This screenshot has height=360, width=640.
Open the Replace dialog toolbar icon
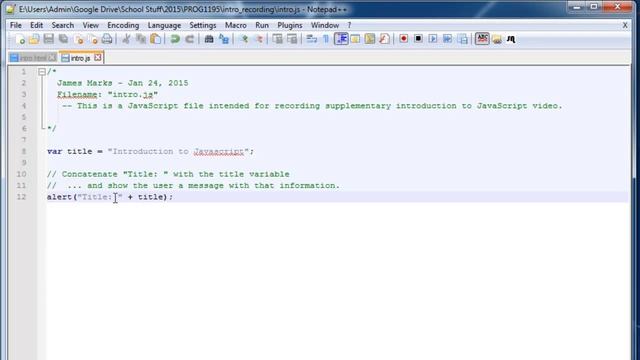[x=224, y=39]
